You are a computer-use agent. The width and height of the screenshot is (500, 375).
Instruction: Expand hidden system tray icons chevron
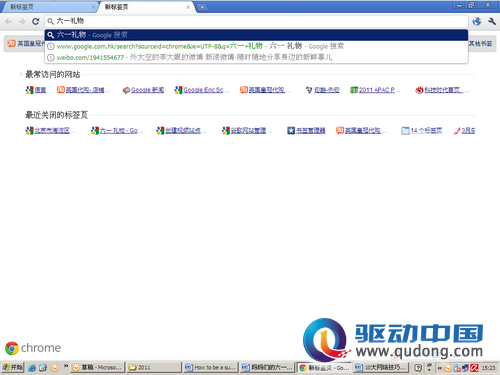(x=439, y=368)
